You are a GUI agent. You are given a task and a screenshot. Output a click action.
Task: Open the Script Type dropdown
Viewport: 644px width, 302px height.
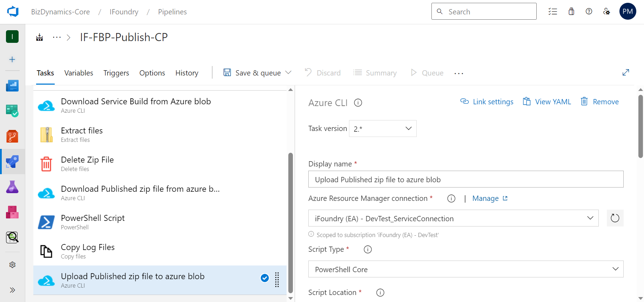[466, 269]
